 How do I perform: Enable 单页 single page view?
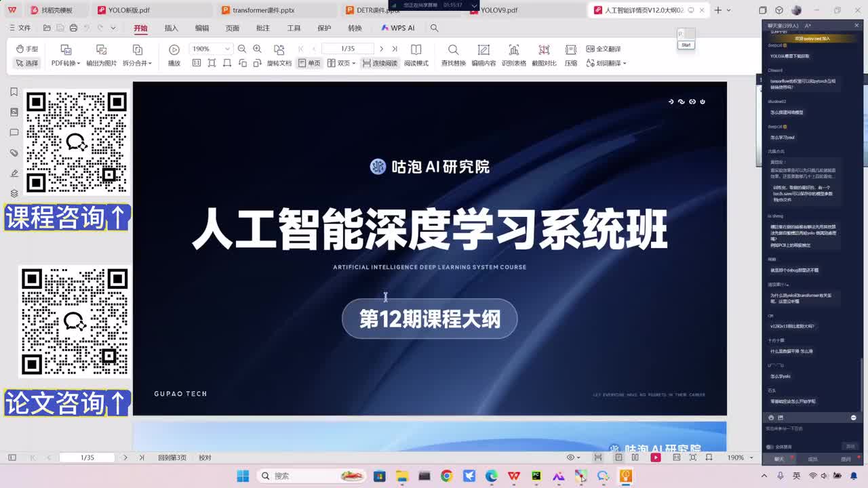pos(309,63)
